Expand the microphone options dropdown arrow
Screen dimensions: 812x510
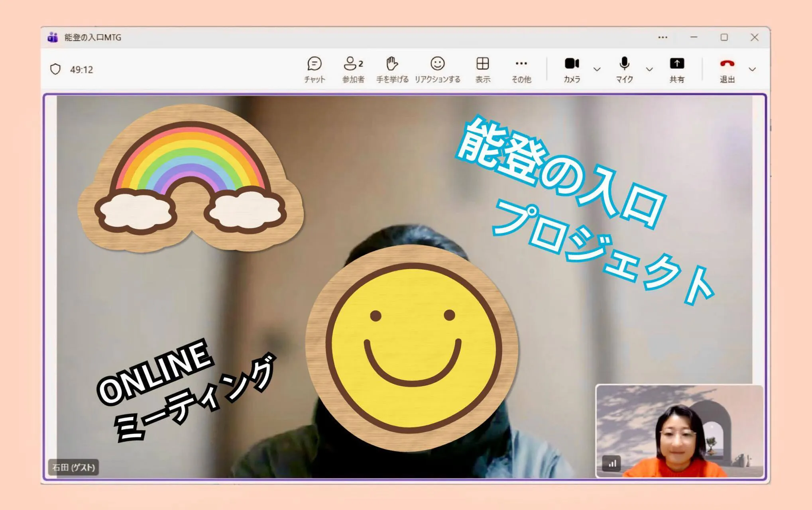(649, 69)
